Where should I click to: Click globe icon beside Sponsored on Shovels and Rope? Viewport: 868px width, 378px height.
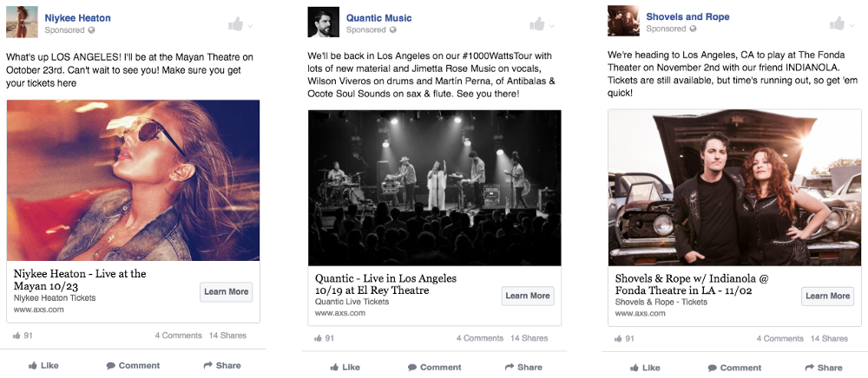coord(693,29)
